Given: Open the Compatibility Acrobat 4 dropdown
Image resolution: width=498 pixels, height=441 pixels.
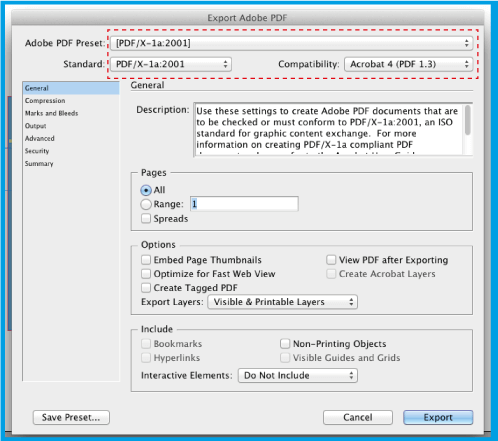Looking at the screenshot, I should point(408,64).
